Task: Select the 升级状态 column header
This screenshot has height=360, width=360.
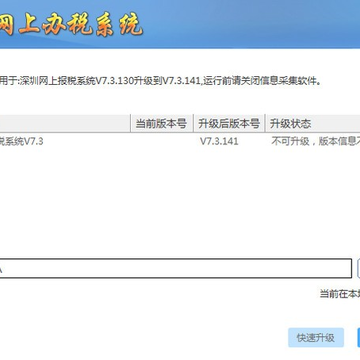Action: (313, 124)
